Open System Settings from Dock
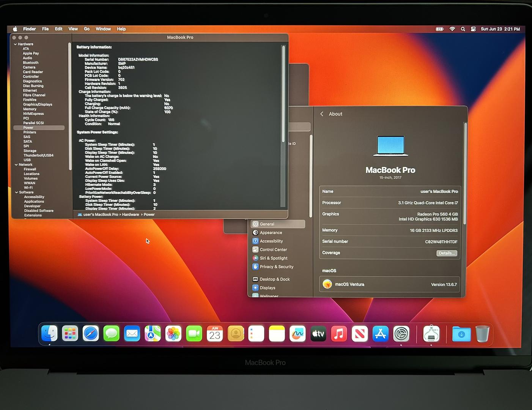The width and height of the screenshot is (532, 410). 401,333
